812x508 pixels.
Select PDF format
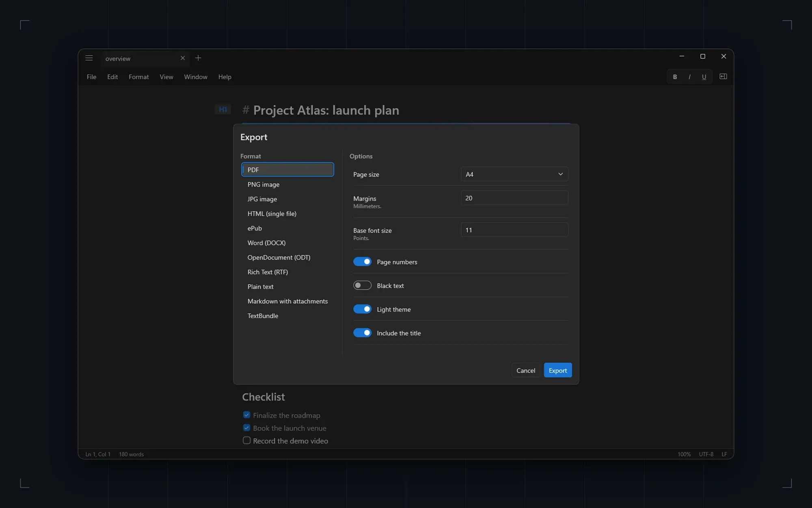tap(287, 170)
